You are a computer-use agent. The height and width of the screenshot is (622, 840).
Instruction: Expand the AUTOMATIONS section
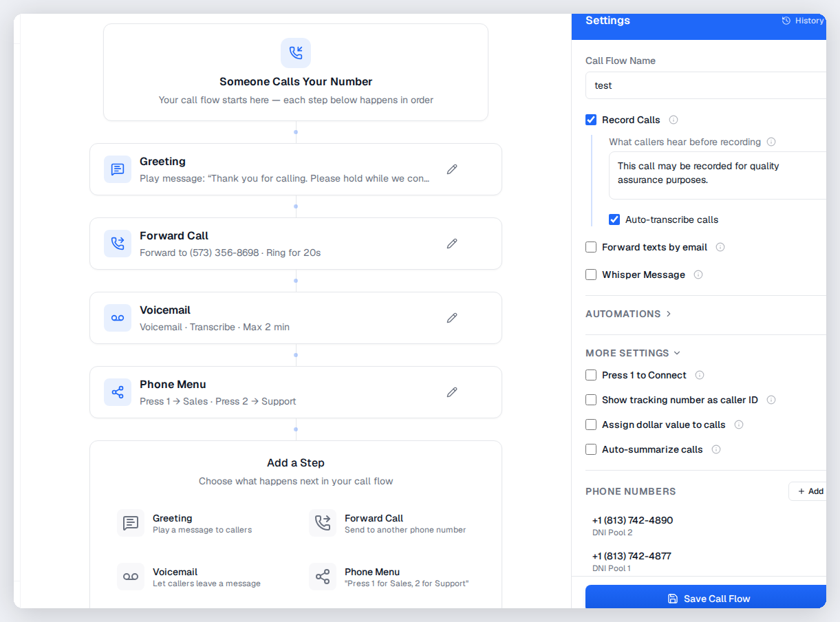pos(628,314)
